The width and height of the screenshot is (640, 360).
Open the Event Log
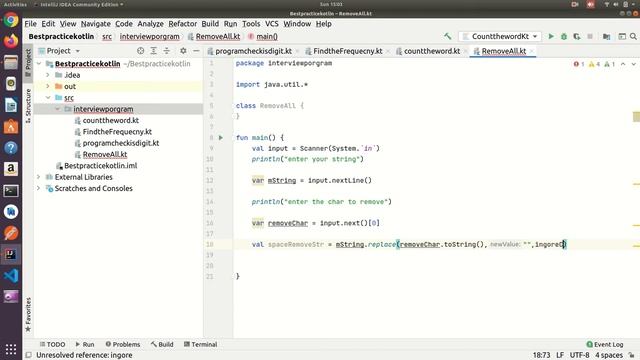(605, 344)
